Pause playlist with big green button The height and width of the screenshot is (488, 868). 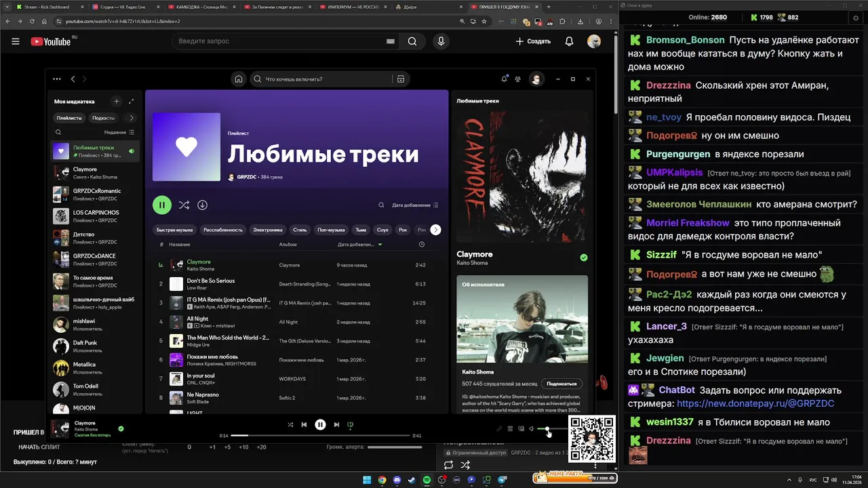pyautogui.click(x=161, y=205)
